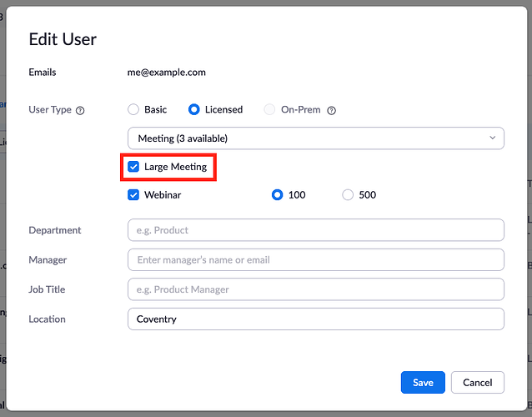This screenshot has height=417, width=532.
Task: Select the Location label
Action: tap(48, 319)
